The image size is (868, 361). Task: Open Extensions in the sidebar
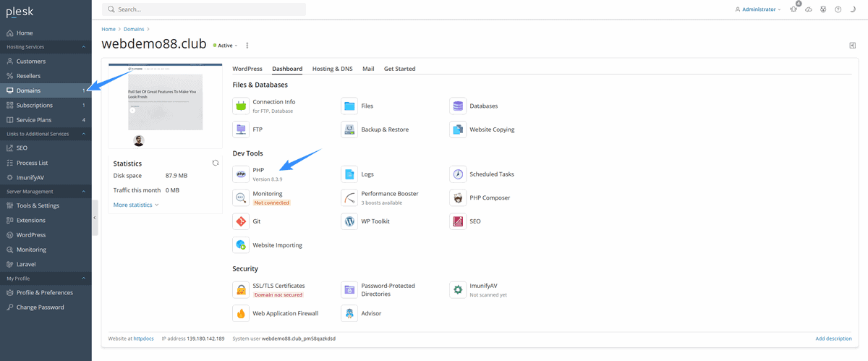point(46,220)
